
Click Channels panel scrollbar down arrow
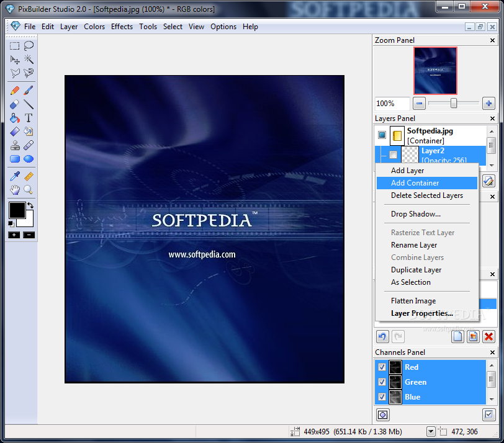pyautogui.click(x=492, y=400)
